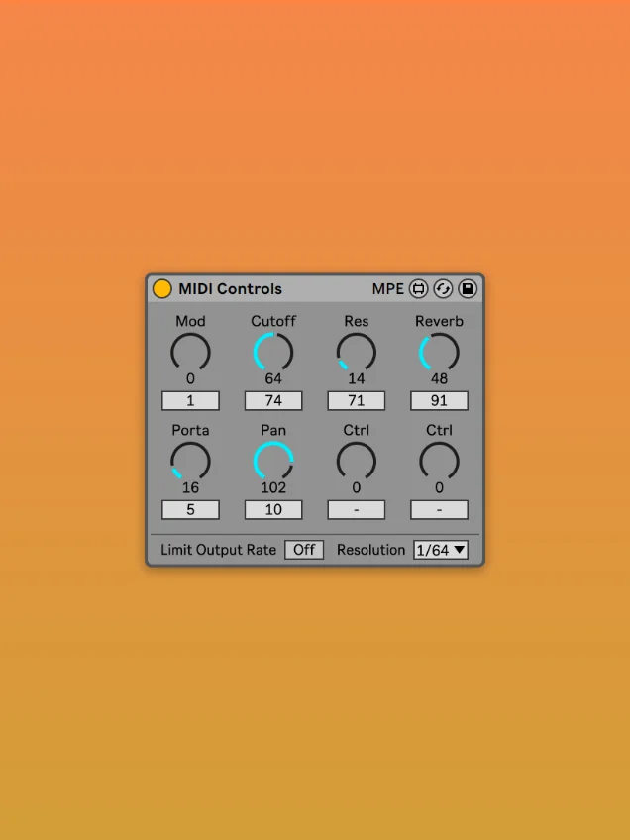This screenshot has height=840, width=630.
Task: Click the CC number box showing 71
Action: tap(357, 401)
